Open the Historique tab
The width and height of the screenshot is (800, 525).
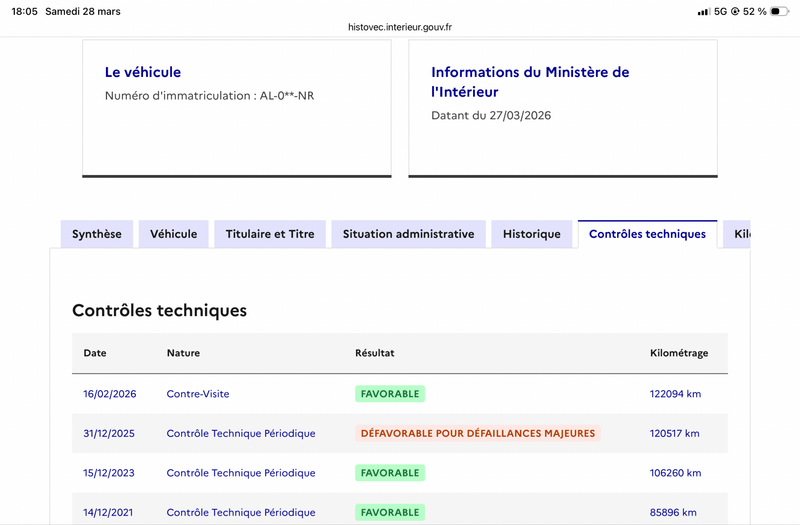pyautogui.click(x=532, y=234)
